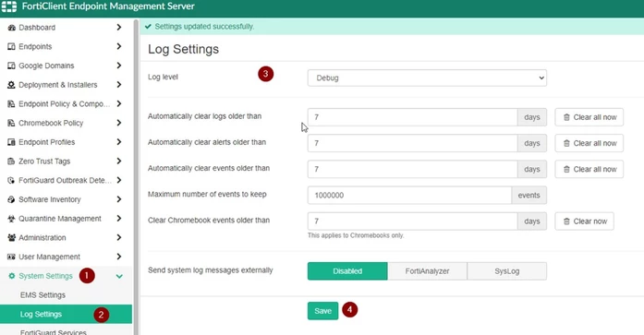Screen dimensions: 644x335
Task: Select Disabled for external log messages
Action: (x=347, y=271)
